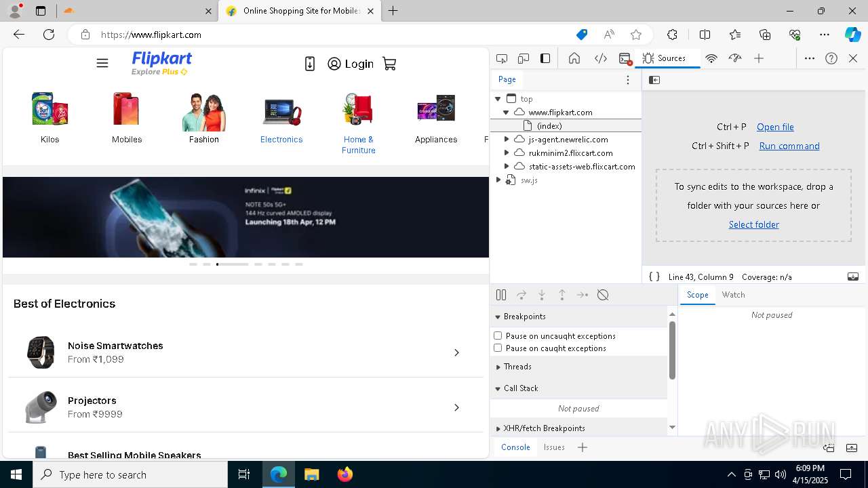Open the Flipkart hamburger menu
868x488 pixels.
[x=102, y=64]
